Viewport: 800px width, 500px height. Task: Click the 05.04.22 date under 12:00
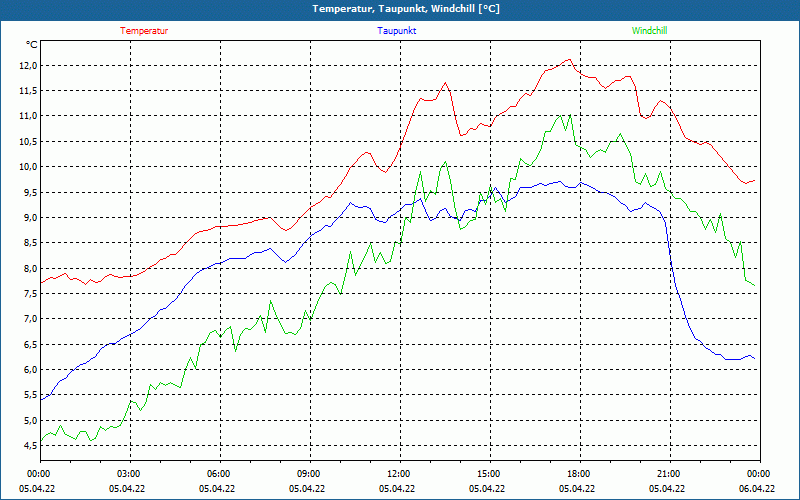pyautogui.click(x=397, y=488)
